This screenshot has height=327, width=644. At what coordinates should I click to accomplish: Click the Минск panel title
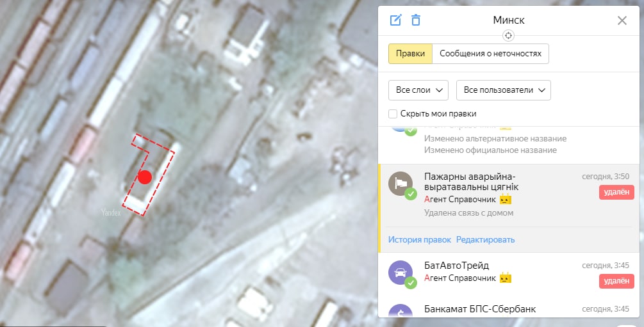508,20
